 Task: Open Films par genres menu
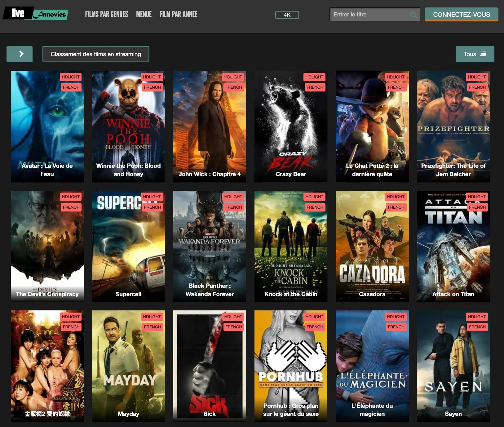coord(106,14)
